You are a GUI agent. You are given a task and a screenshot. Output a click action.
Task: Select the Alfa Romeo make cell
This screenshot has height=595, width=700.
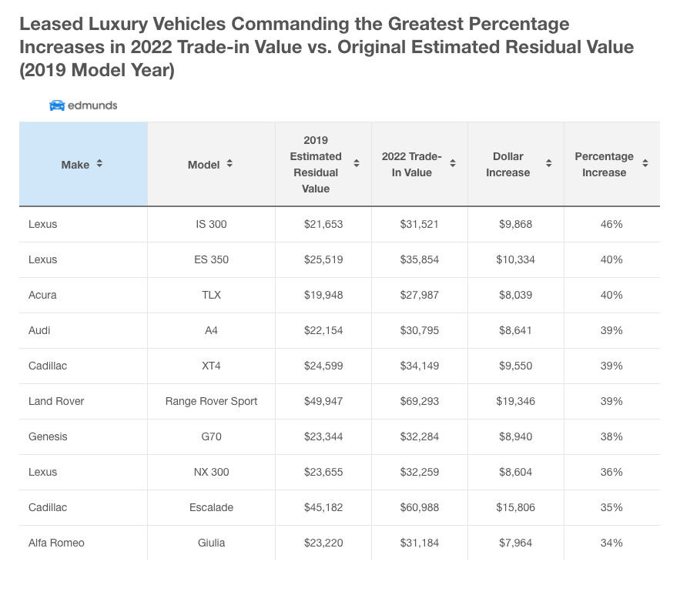click(56, 543)
